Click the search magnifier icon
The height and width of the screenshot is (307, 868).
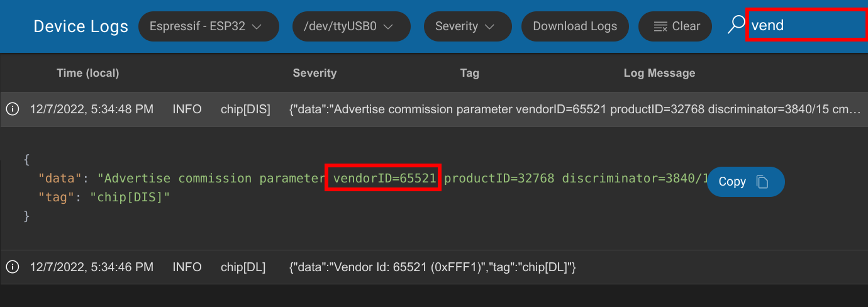735,26
